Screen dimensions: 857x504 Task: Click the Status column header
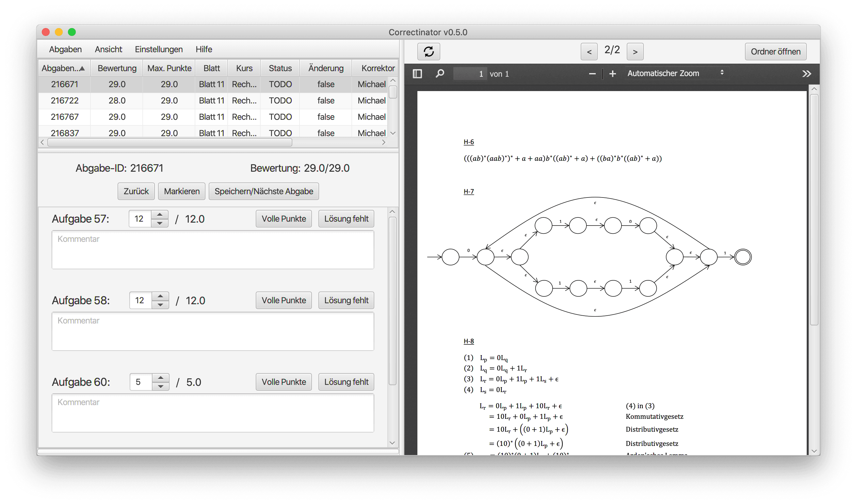click(280, 68)
